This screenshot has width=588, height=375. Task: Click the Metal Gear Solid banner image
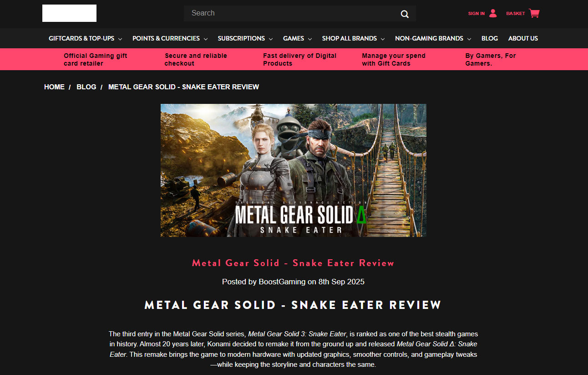[x=294, y=170]
